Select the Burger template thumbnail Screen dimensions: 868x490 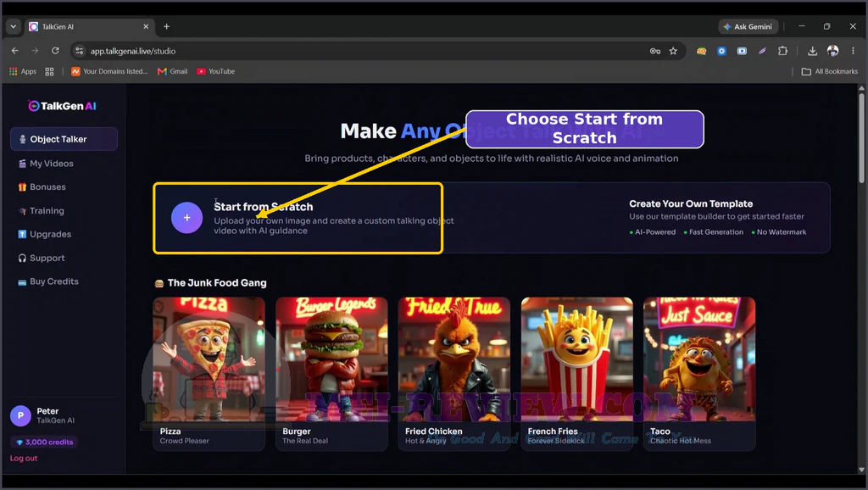(331, 360)
